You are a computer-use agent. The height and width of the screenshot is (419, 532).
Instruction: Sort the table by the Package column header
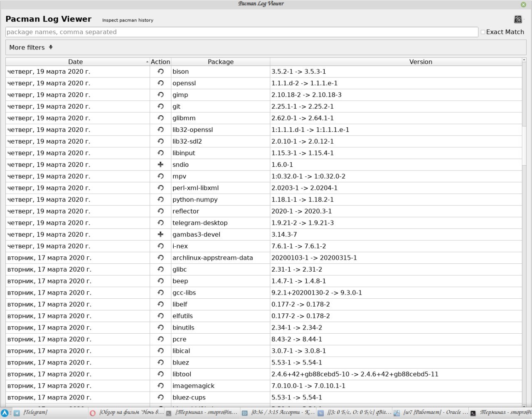tap(220, 62)
